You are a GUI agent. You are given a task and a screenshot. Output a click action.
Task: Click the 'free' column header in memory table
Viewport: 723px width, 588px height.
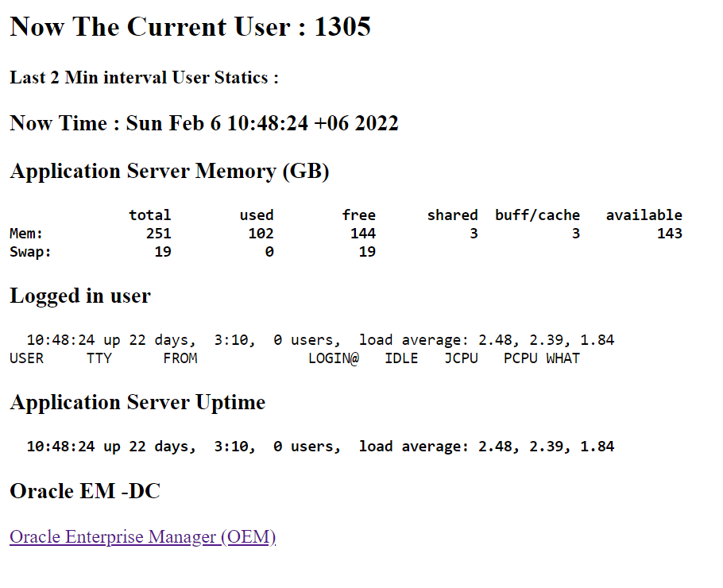[359, 215]
